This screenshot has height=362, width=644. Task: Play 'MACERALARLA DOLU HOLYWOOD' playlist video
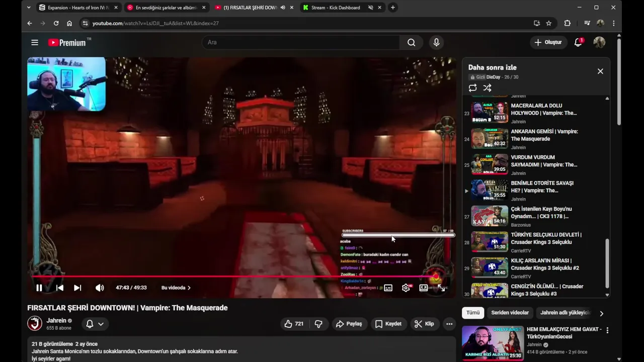pyautogui.click(x=536, y=113)
